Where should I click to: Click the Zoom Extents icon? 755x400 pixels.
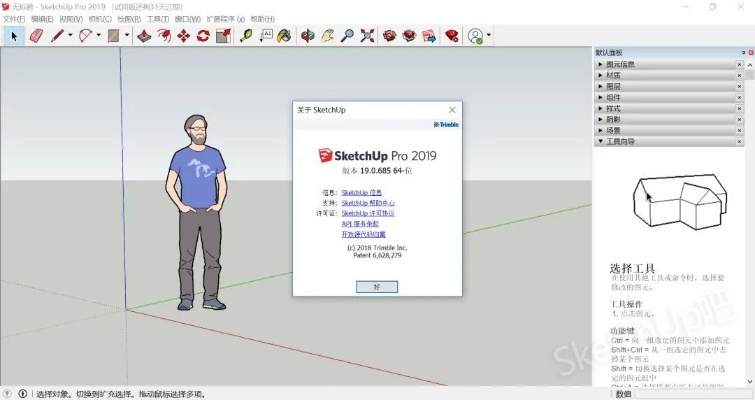tap(367, 36)
